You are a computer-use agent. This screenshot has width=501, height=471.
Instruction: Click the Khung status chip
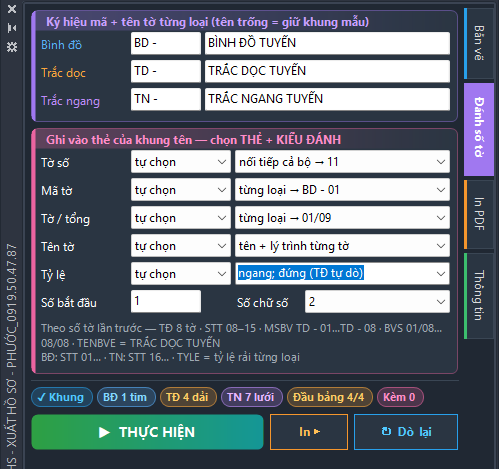pos(62,398)
